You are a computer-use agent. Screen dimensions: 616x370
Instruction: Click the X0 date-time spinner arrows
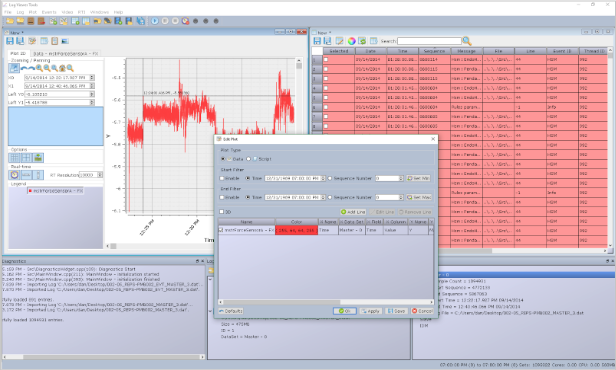pyautogui.click(x=92, y=77)
